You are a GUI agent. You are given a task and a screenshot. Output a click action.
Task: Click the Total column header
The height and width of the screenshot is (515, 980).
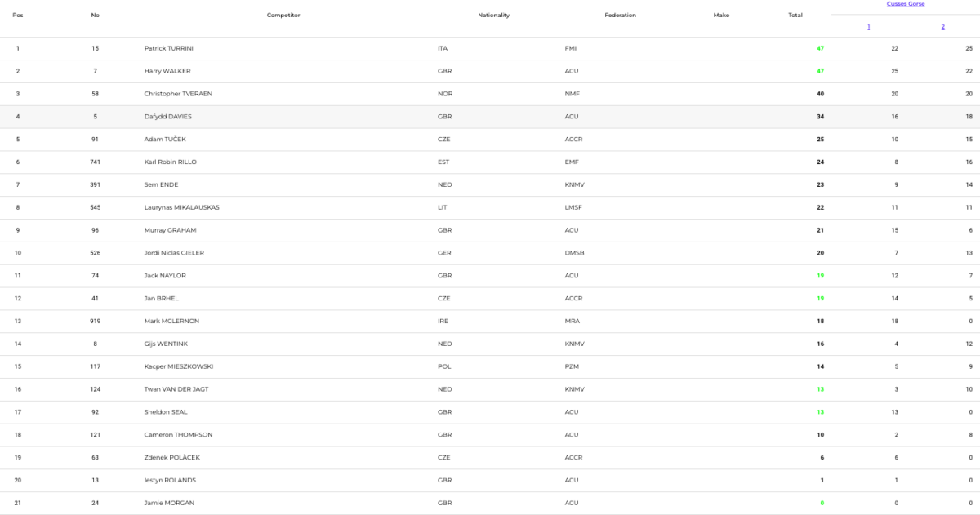click(795, 15)
